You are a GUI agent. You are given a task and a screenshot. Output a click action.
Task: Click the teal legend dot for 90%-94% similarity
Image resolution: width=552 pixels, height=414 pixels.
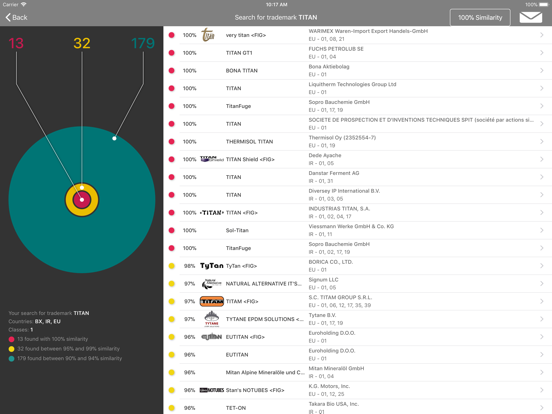(x=11, y=358)
